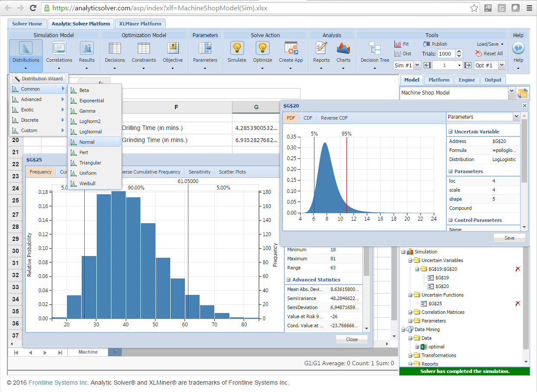
Task: Select Normal from distribution list
Action: [x=87, y=142]
